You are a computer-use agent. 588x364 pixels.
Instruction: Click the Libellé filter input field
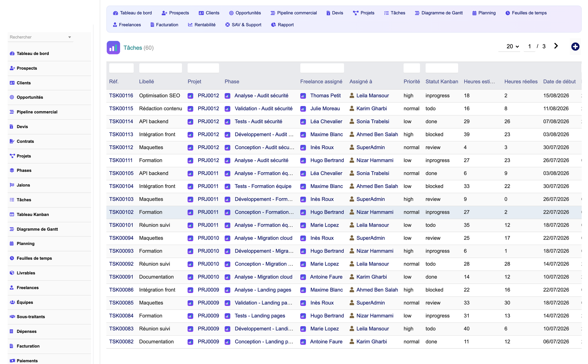point(160,68)
